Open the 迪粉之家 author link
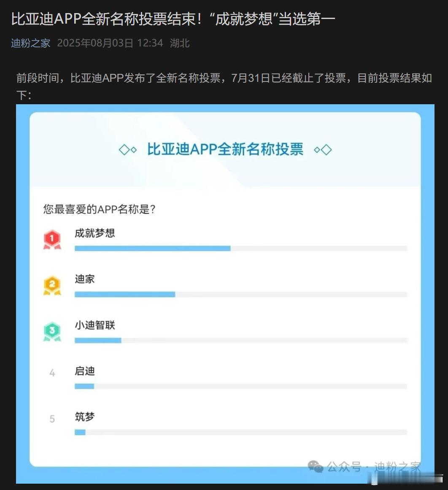The height and width of the screenshot is (490, 448). click(x=31, y=43)
